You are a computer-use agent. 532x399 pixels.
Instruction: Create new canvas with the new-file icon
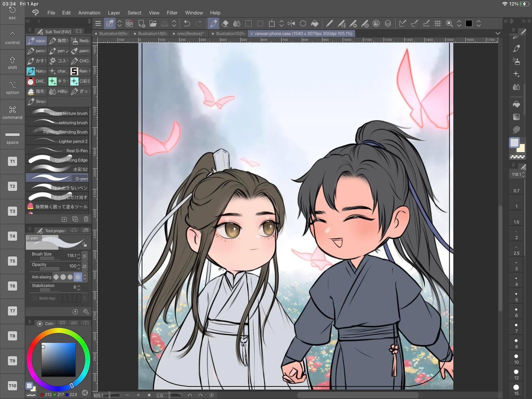(x=142, y=24)
